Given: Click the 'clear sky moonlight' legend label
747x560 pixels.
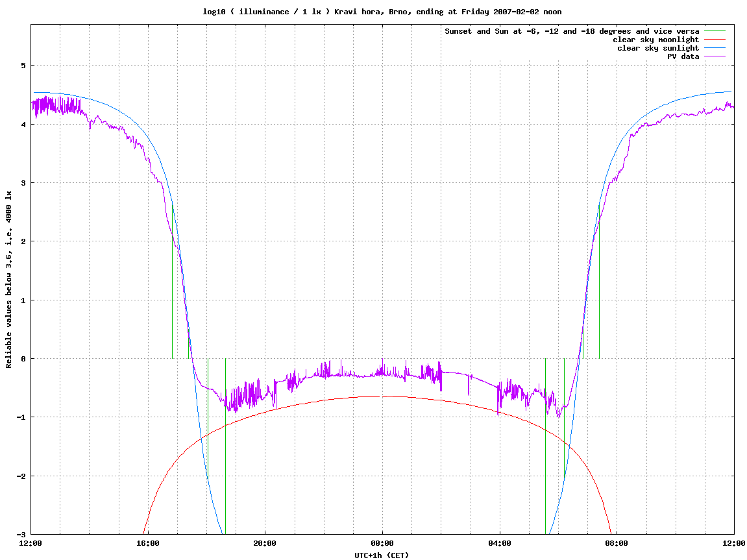Looking at the screenshot, I should pos(655,40).
